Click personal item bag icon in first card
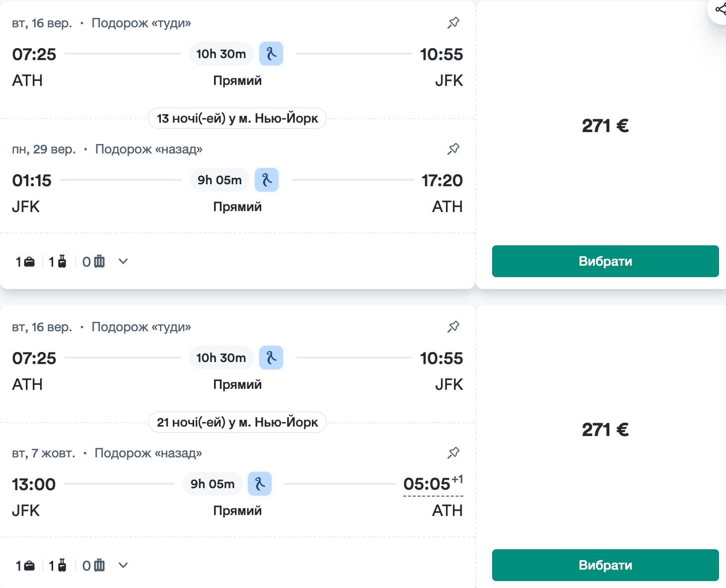726x588 pixels. click(x=29, y=262)
